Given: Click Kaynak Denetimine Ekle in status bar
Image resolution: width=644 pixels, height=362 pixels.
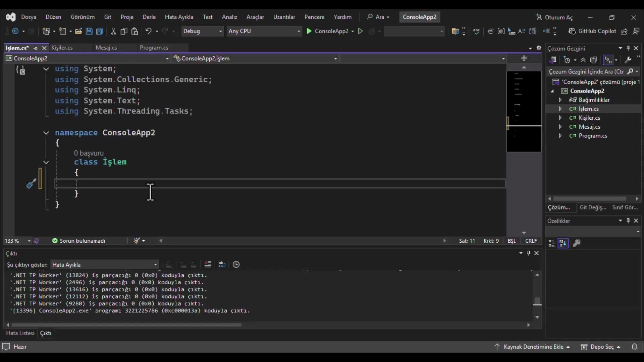Looking at the screenshot, I should point(532,347).
